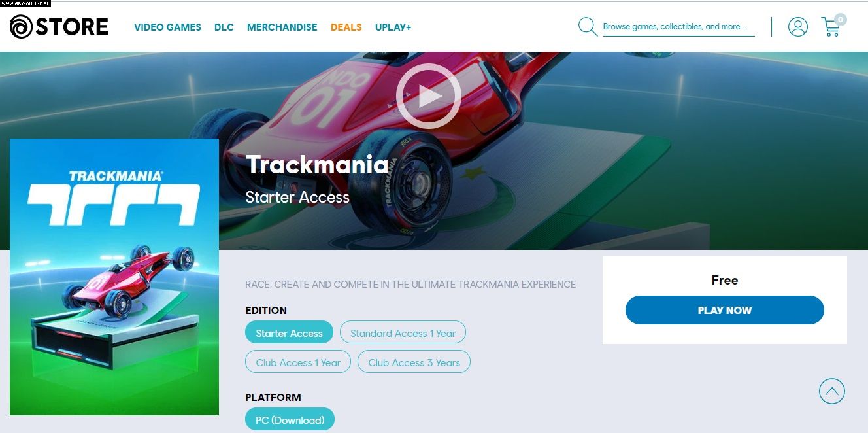Select the PC (Download) platform option
Image resolution: width=868 pixels, height=433 pixels.
coord(290,419)
